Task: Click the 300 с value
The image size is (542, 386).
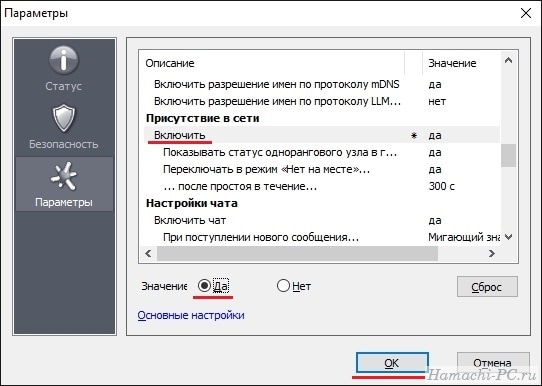Action: pyautogui.click(x=441, y=186)
